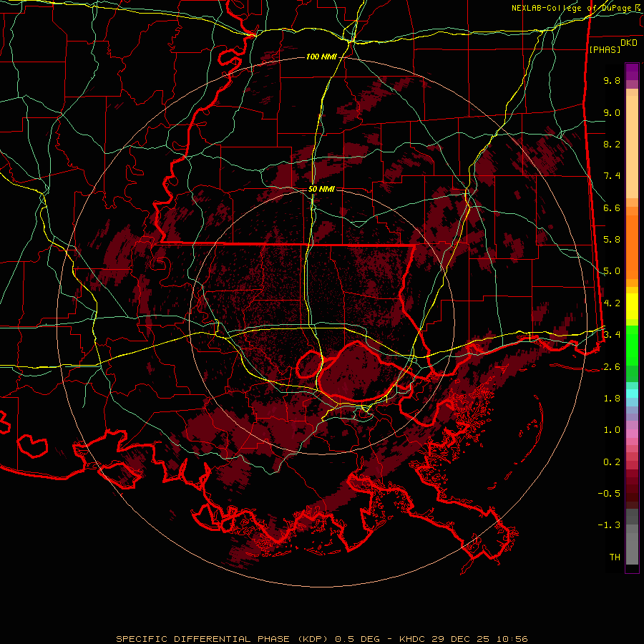Click the cyan segment of the color bar

point(632,394)
